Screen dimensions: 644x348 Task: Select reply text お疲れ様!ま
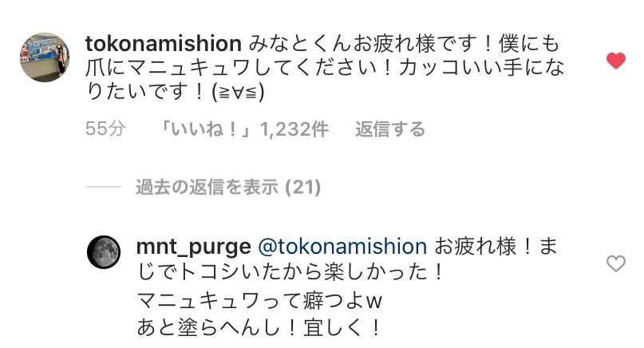coord(496,247)
